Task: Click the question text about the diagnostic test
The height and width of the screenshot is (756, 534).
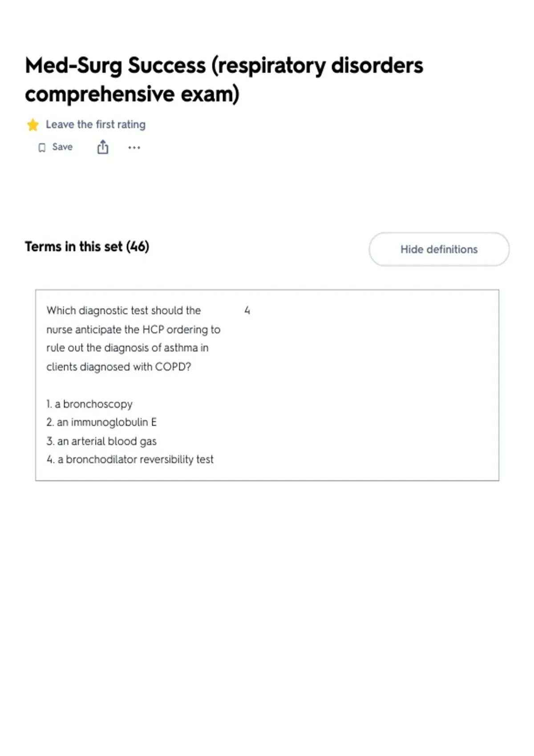Action: coord(133,339)
